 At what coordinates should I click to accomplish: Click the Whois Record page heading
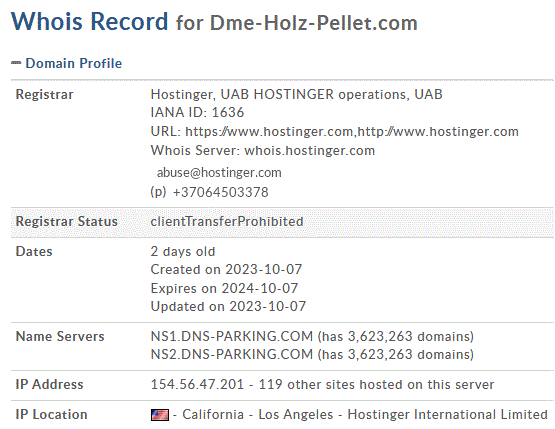[x=90, y=22]
